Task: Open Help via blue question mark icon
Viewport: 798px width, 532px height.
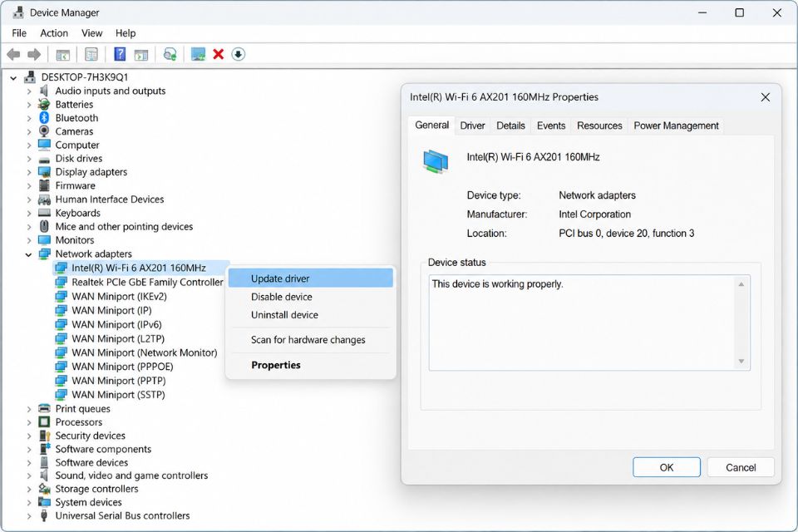Action: 120,54
